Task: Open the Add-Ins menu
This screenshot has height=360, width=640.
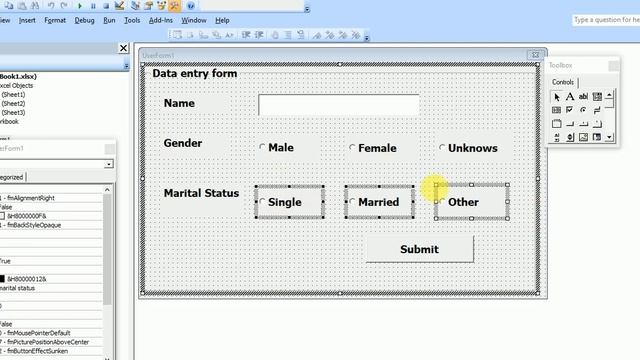Action: (160, 20)
